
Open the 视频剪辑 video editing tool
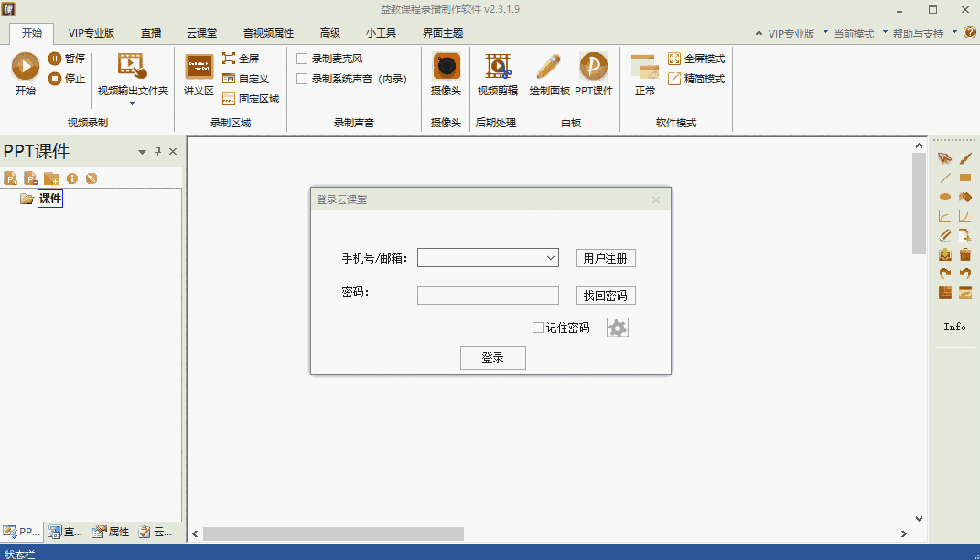497,67
